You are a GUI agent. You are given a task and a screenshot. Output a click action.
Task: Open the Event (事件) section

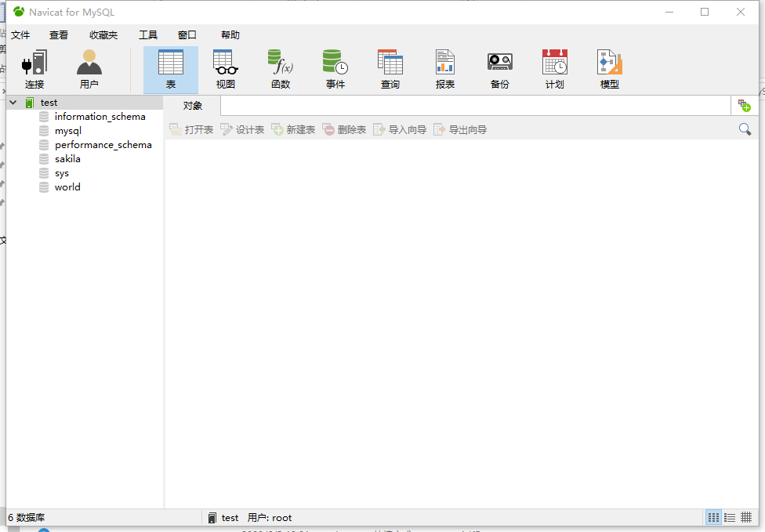335,70
